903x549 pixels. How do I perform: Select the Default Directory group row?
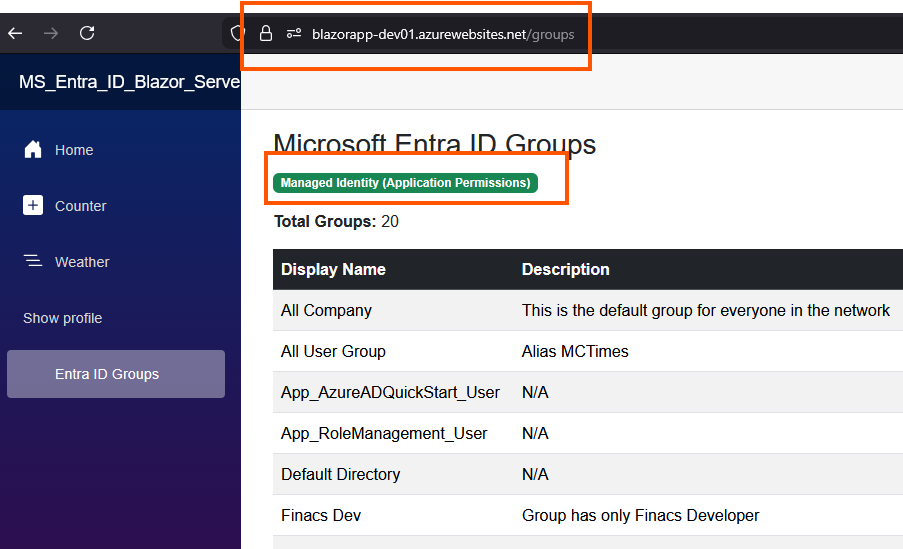click(340, 475)
